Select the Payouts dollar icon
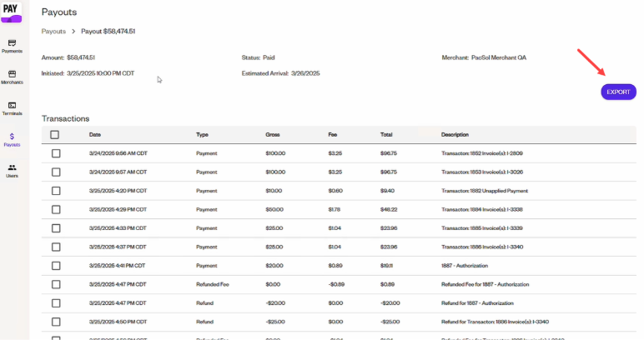This screenshot has height=340, width=644. 12,136
